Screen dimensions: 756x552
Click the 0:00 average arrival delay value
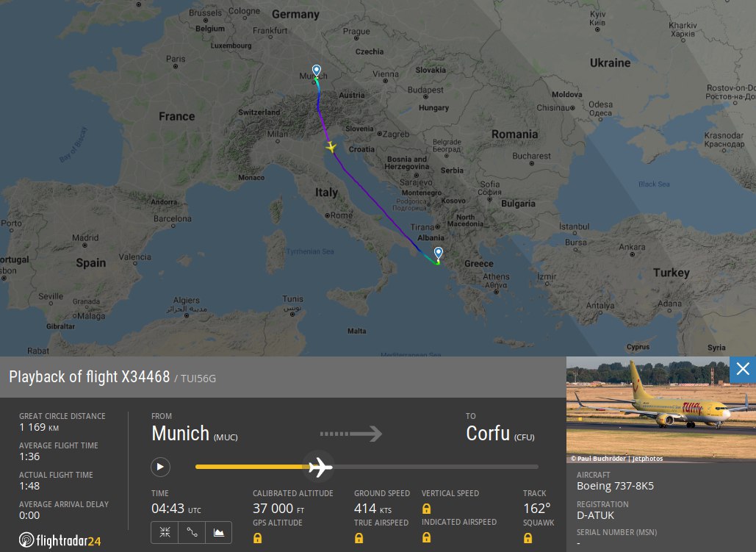click(x=29, y=515)
